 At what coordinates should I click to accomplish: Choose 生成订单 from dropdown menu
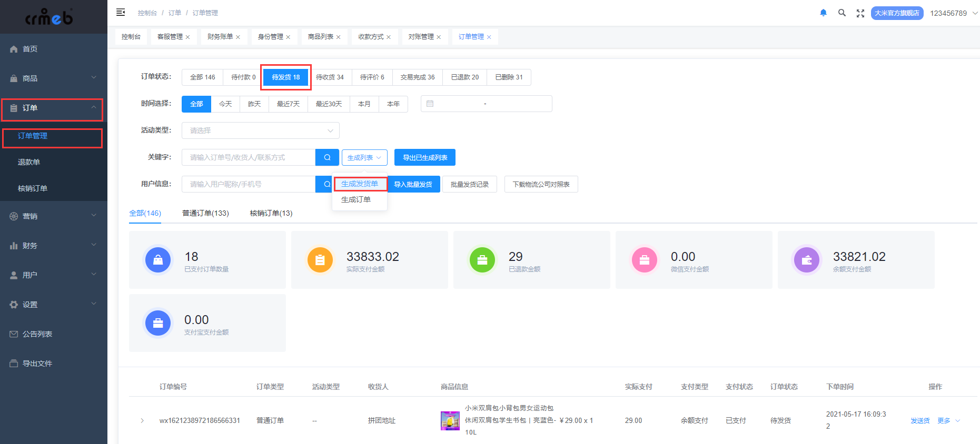pyautogui.click(x=356, y=199)
